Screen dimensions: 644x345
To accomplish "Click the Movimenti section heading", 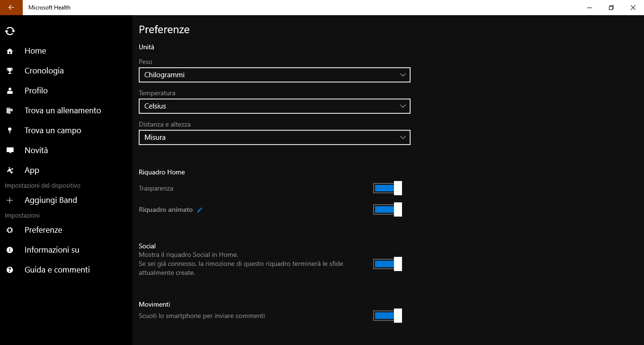I will coord(154,304).
